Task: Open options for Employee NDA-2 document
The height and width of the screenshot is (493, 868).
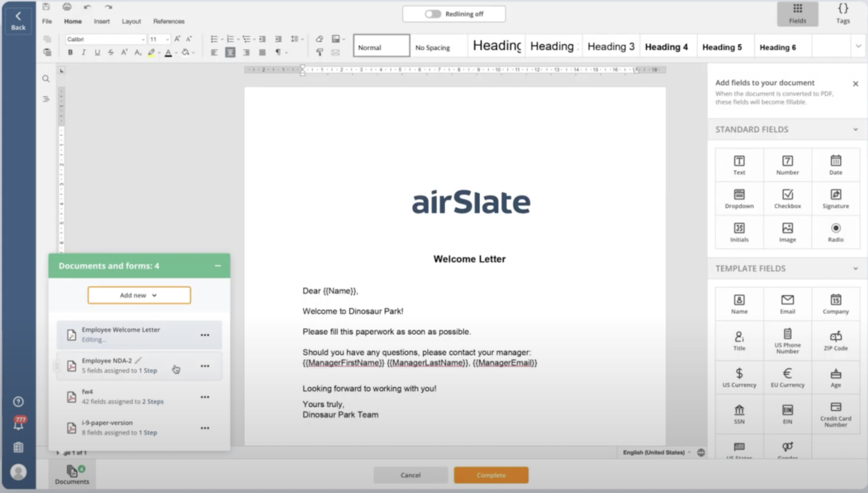Action: (205, 366)
